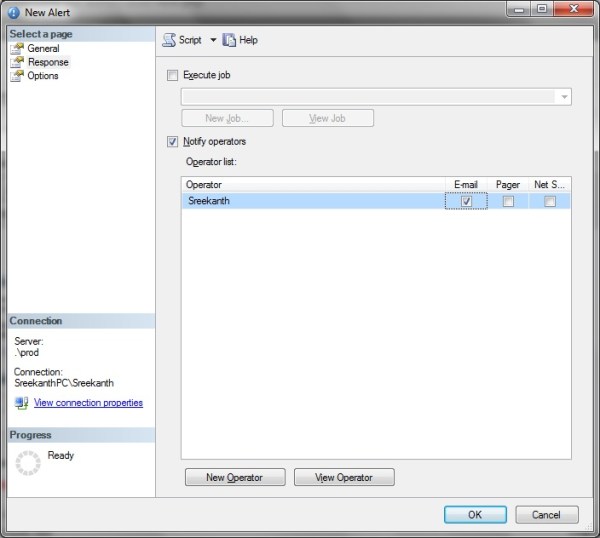This screenshot has height=538, width=600.
Task: Click the New Operator button
Action: coord(235,477)
